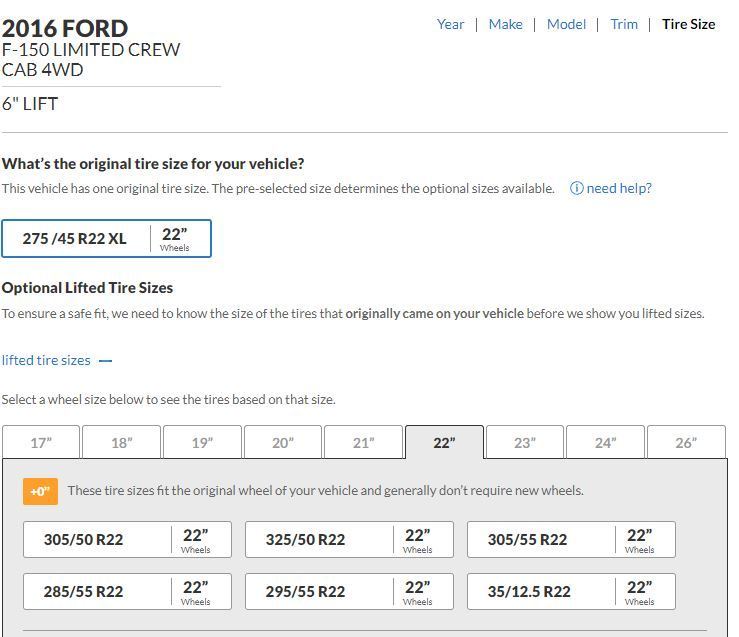739x637 pixels.
Task: Open the 20" wheel size tab
Action: 283,442
